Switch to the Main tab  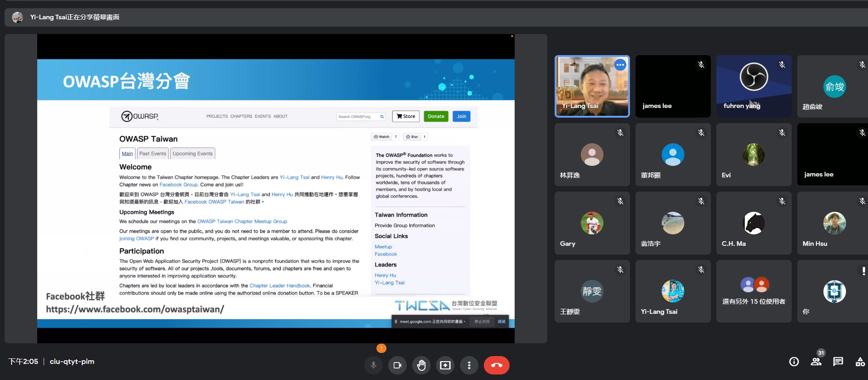click(127, 153)
